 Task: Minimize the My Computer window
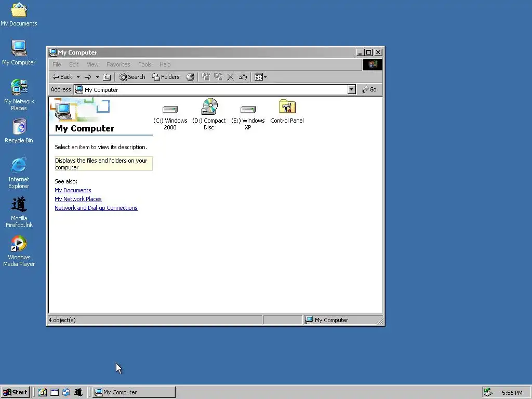361,52
